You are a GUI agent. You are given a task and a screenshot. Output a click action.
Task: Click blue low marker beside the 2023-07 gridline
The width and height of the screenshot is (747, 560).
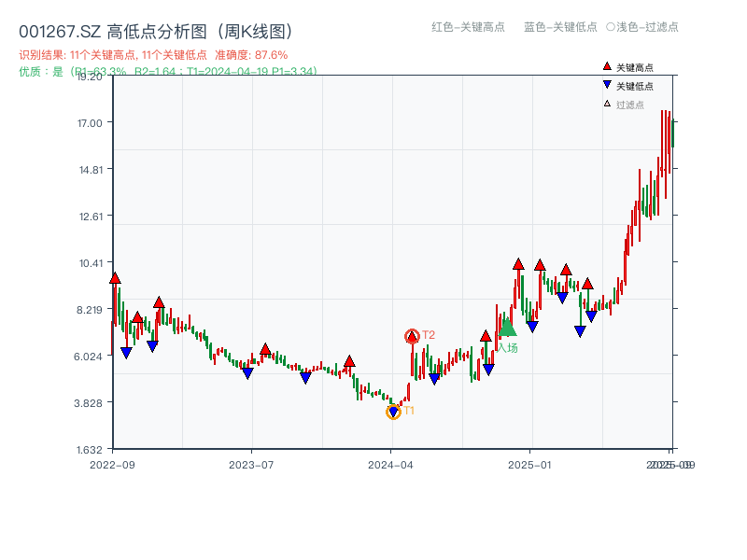click(x=247, y=373)
